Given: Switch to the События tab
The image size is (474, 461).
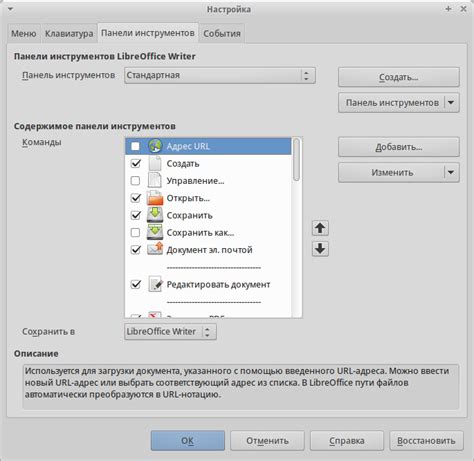Looking at the screenshot, I should pos(222,34).
